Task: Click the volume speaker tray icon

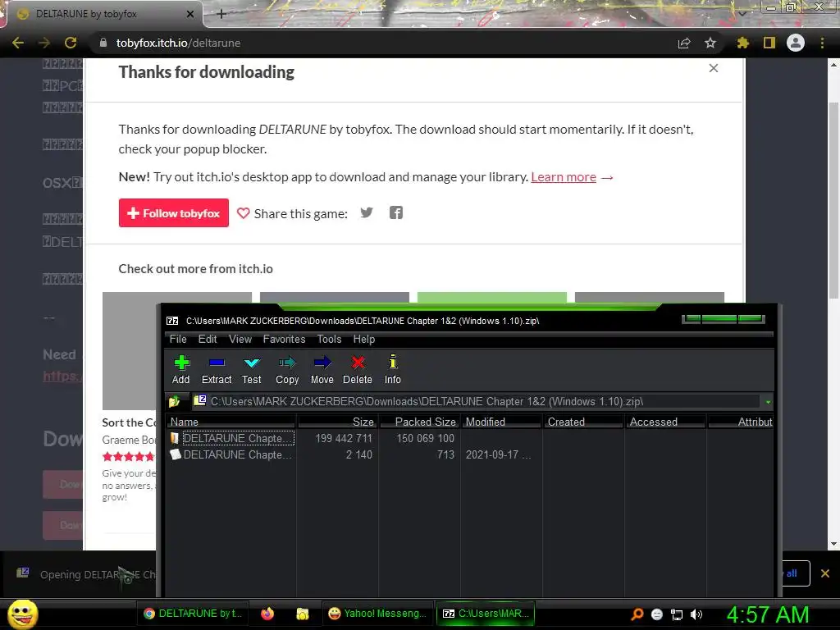Action: (696, 614)
